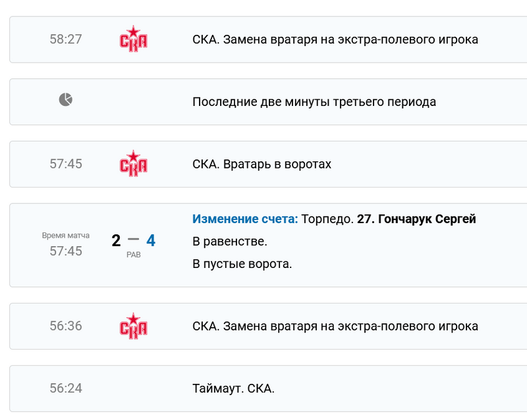Screen dimensions: 527x420
Task: Select the 56:36 goalie substitution event text
Action: pos(335,326)
